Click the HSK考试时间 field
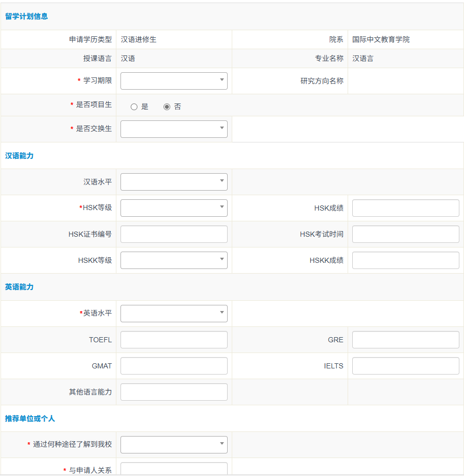 click(x=405, y=234)
